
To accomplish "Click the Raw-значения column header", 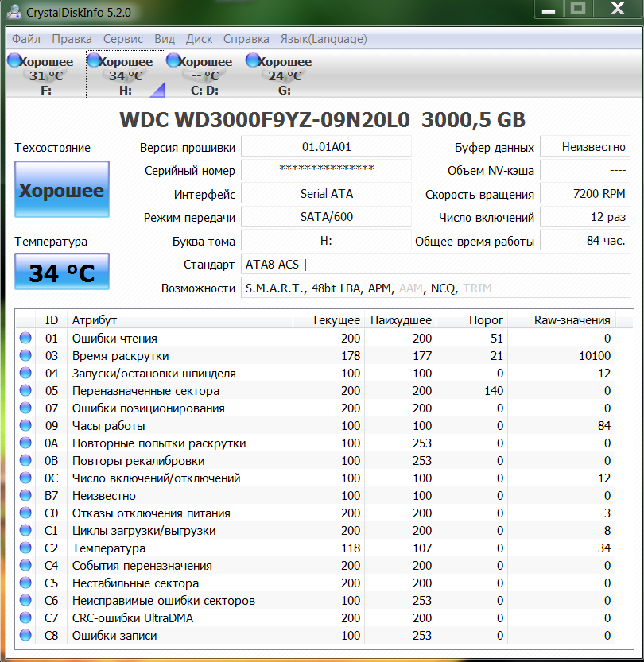I will point(561,320).
